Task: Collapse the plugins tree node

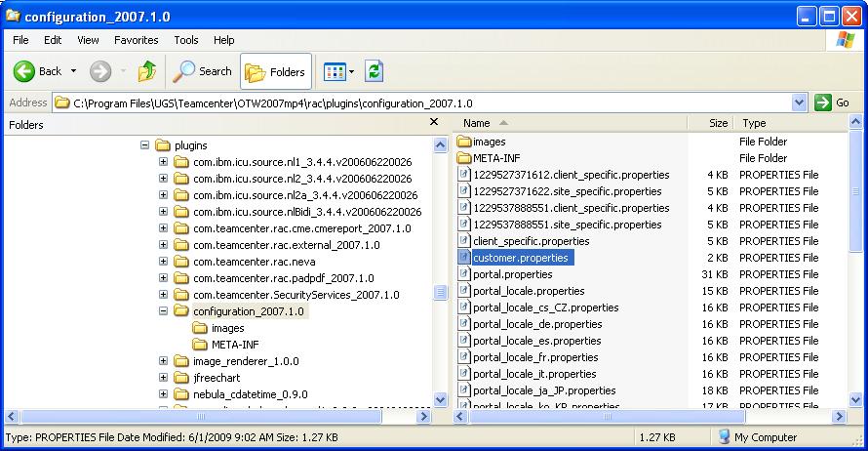Action: click(144, 145)
